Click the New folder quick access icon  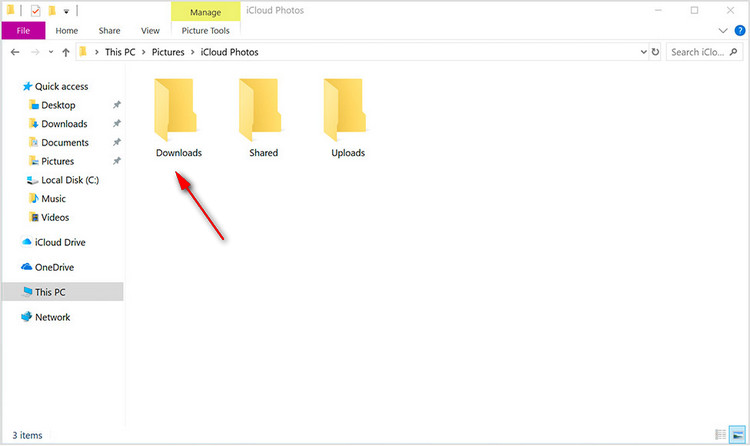52,11
